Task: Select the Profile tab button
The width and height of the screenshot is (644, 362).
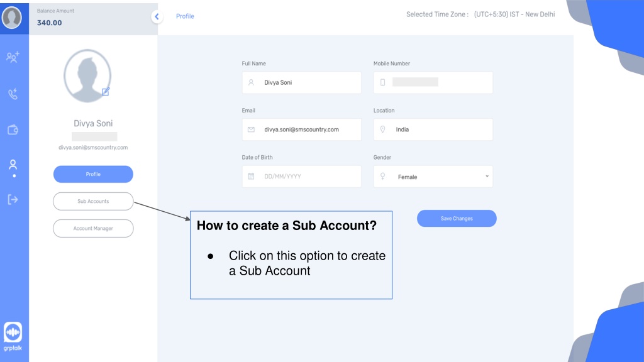Action: [93, 174]
